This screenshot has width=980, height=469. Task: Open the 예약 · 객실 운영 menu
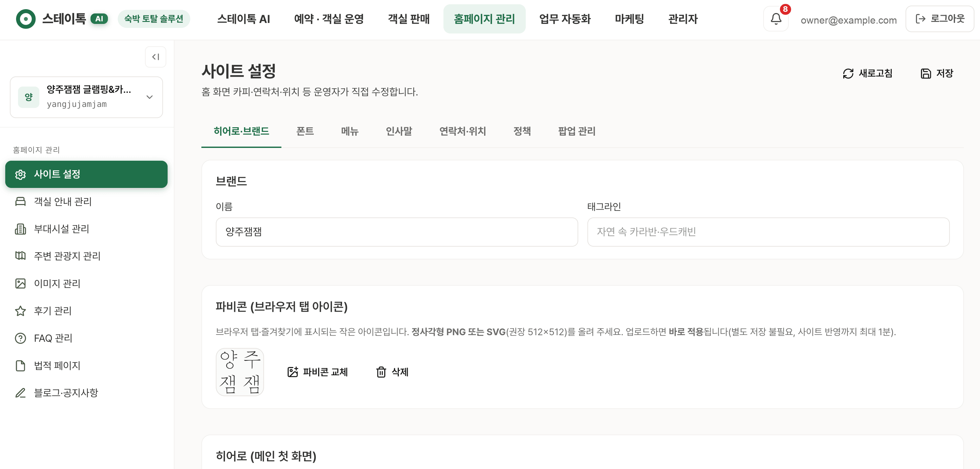click(x=329, y=19)
